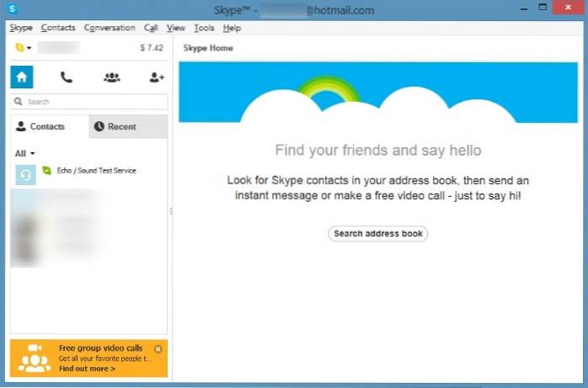Open the Skype menu

[x=21, y=28]
